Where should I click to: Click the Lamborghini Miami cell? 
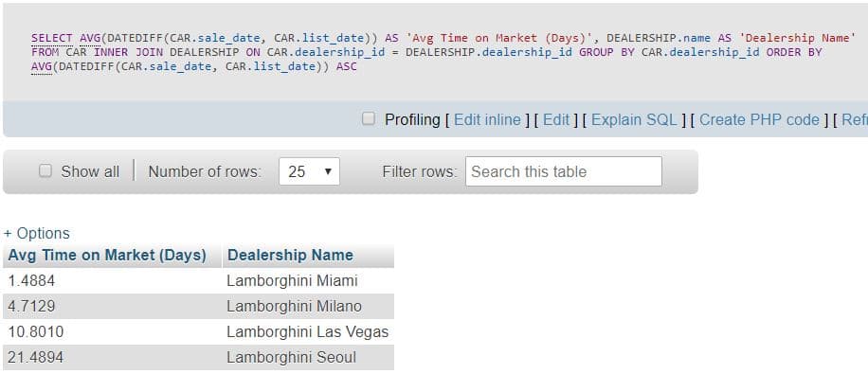[308, 281]
